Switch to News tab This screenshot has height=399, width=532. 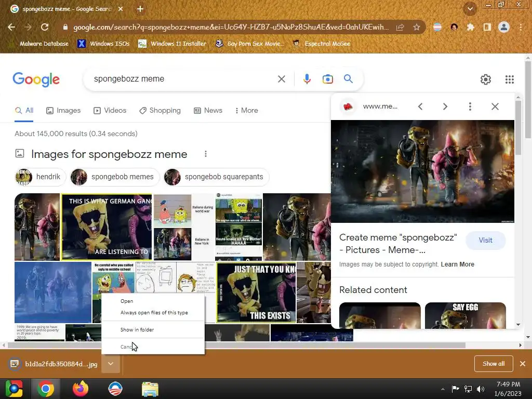[x=208, y=110]
